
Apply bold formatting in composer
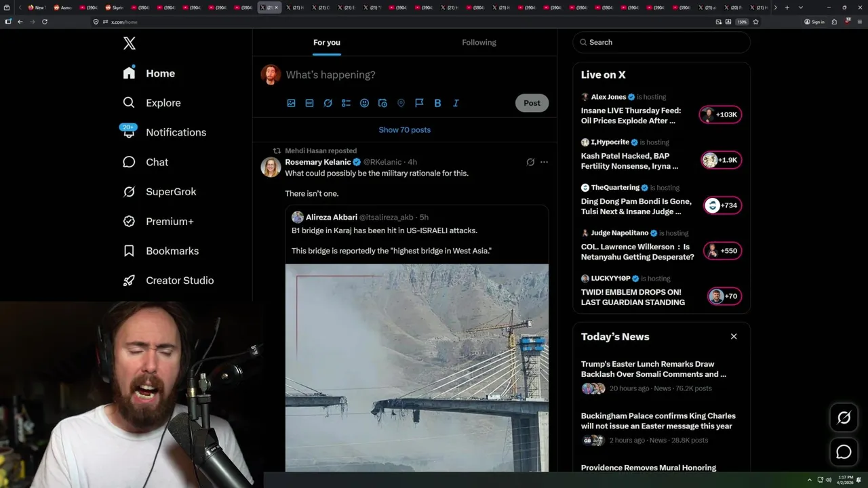[437, 103]
